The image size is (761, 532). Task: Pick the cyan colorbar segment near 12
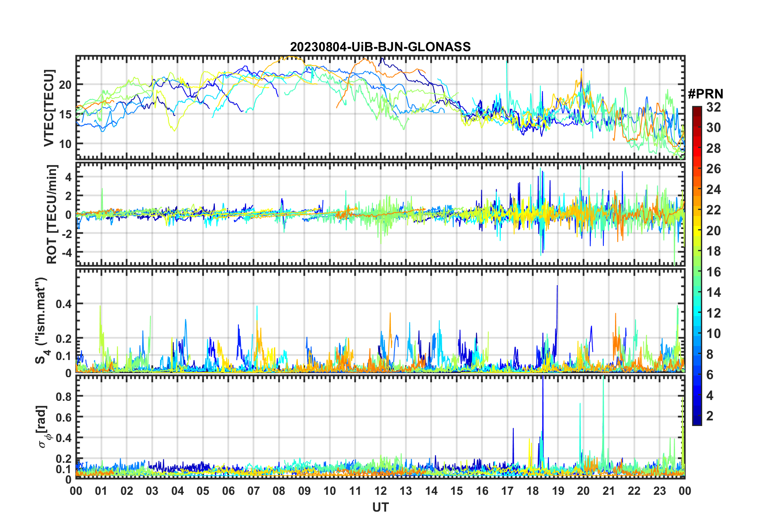coord(697,313)
